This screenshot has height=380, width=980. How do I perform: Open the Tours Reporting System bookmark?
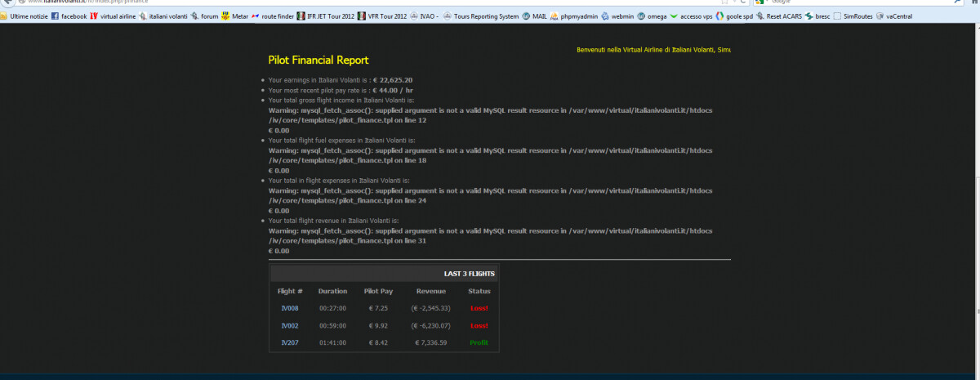click(480, 16)
